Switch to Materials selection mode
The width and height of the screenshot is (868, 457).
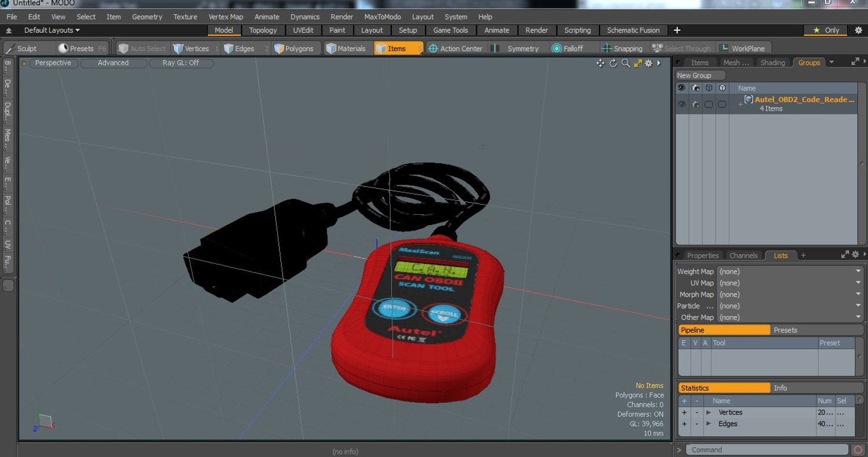(347, 48)
